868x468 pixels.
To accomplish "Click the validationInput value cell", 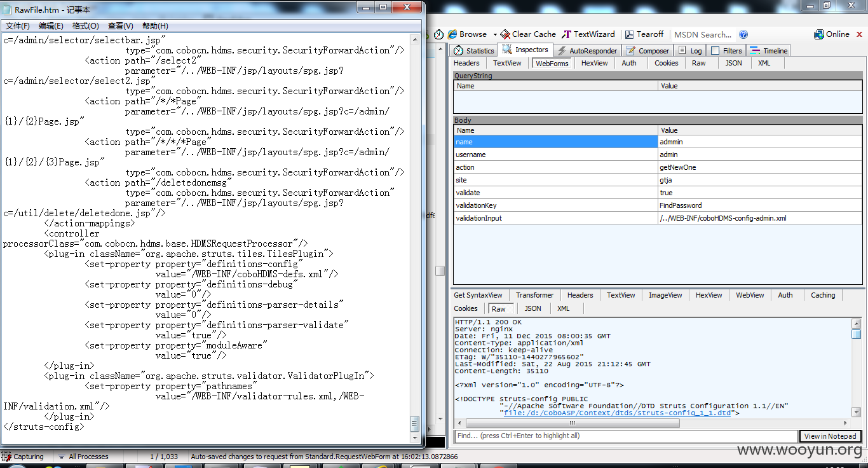I will pos(760,218).
